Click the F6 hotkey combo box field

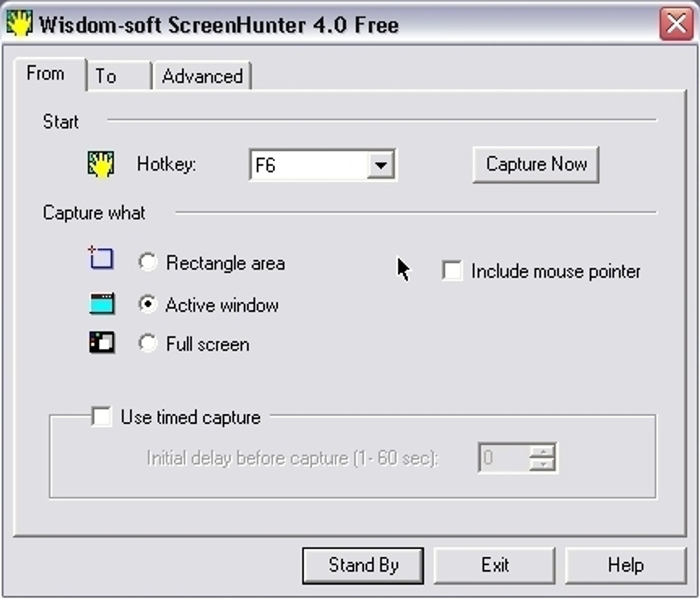(x=323, y=165)
